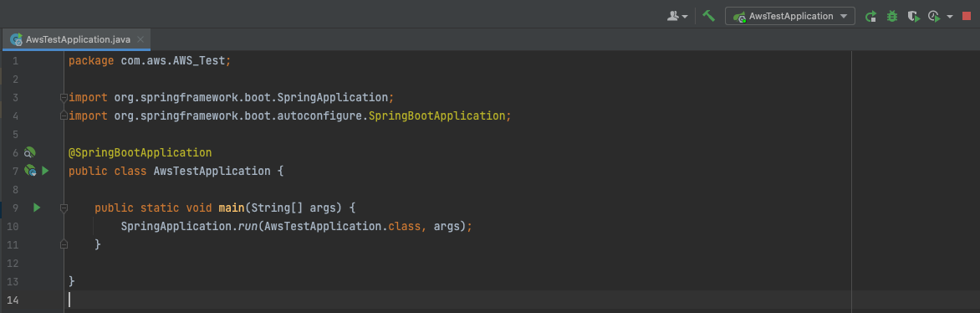The width and height of the screenshot is (980, 313).
Task: Start debugging with the green bug icon
Action: (892, 17)
